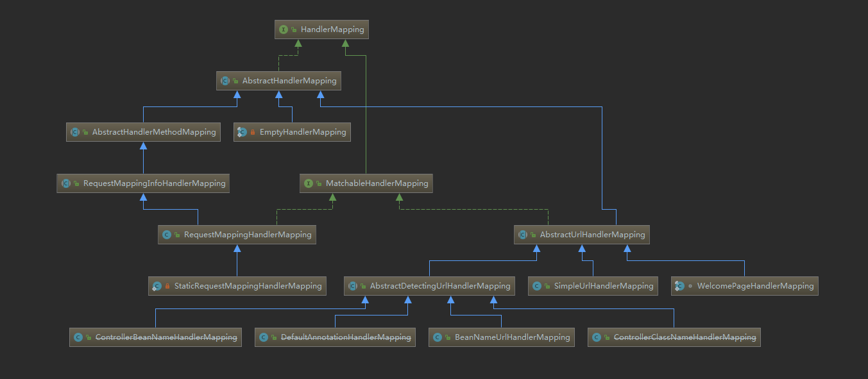Select the AbstractHandlerMethodMapping node label
Viewport: 868px width, 379px height.
(154, 132)
